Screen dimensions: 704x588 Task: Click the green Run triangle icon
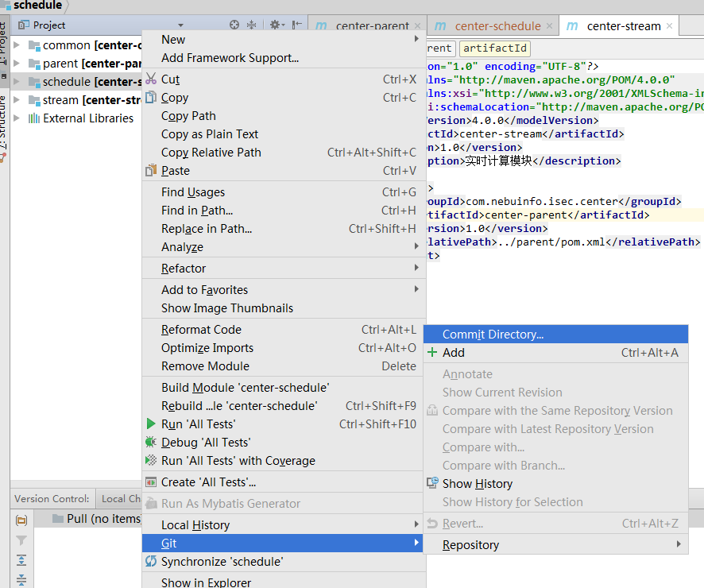pos(151,424)
